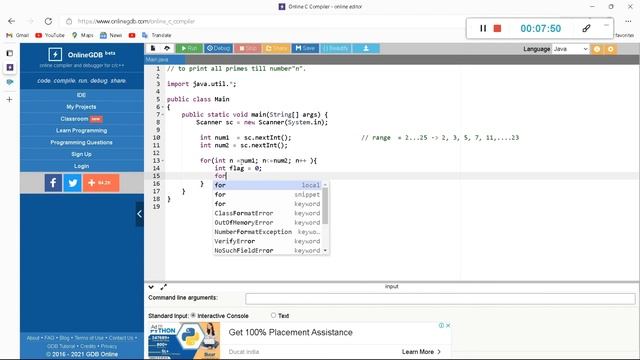Click Sign Up in the sidebar
The image size is (640, 360).
point(81,154)
